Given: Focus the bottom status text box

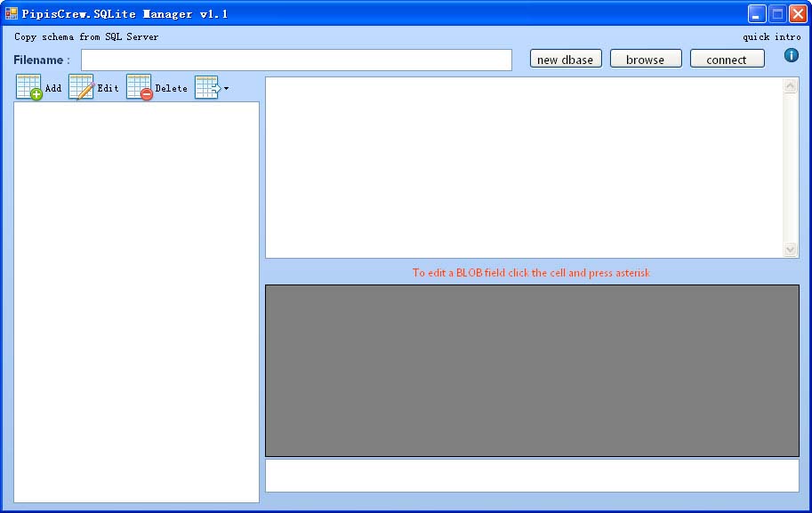Looking at the screenshot, I should coord(532,475).
